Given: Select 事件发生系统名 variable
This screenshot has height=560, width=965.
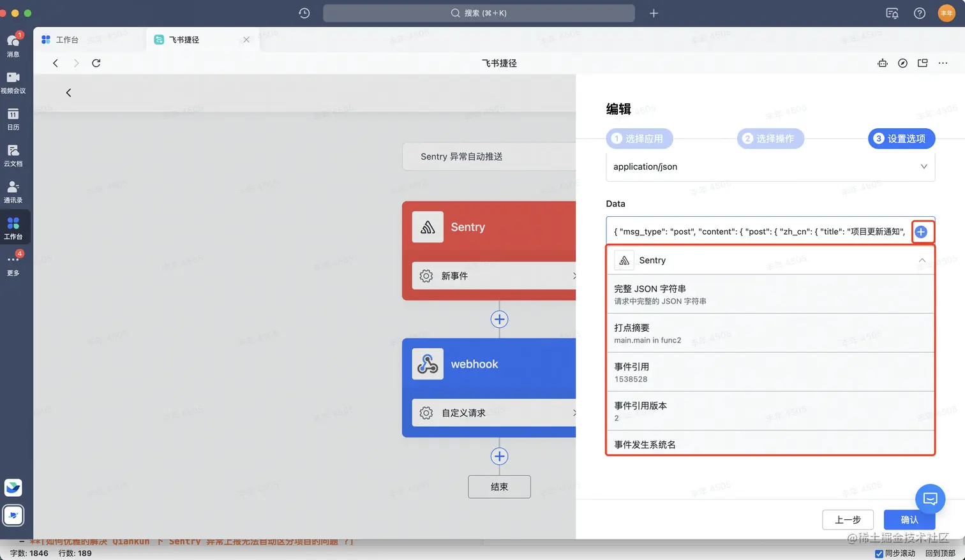Looking at the screenshot, I should 770,444.
